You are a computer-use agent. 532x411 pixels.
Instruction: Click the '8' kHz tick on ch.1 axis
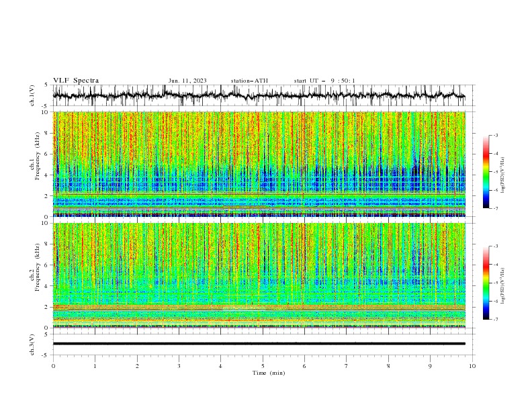47,133
